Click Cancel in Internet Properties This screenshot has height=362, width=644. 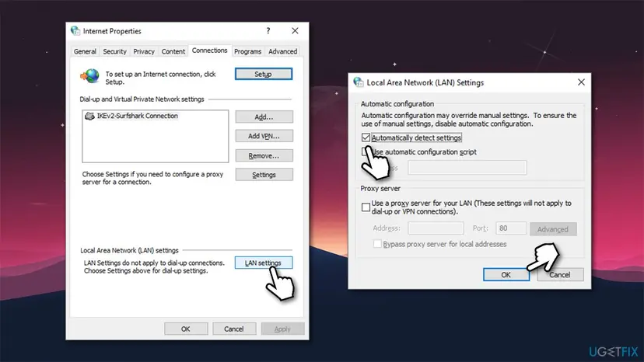pyautogui.click(x=234, y=329)
